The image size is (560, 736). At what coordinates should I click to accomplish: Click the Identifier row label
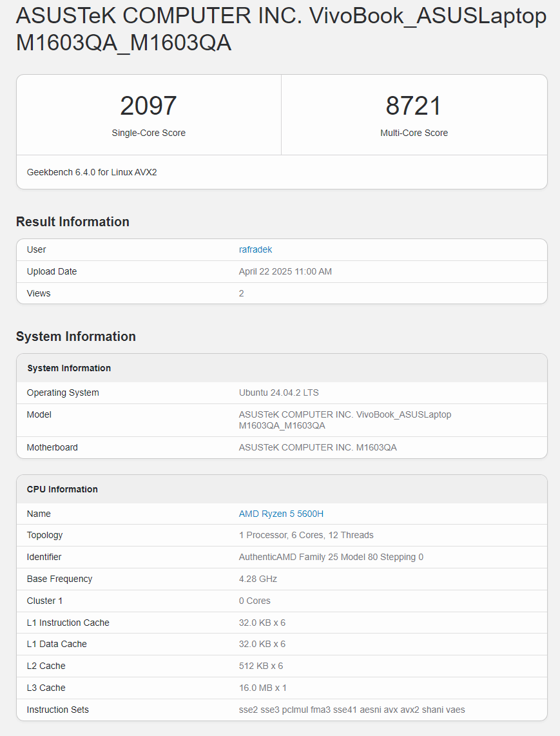tap(44, 557)
